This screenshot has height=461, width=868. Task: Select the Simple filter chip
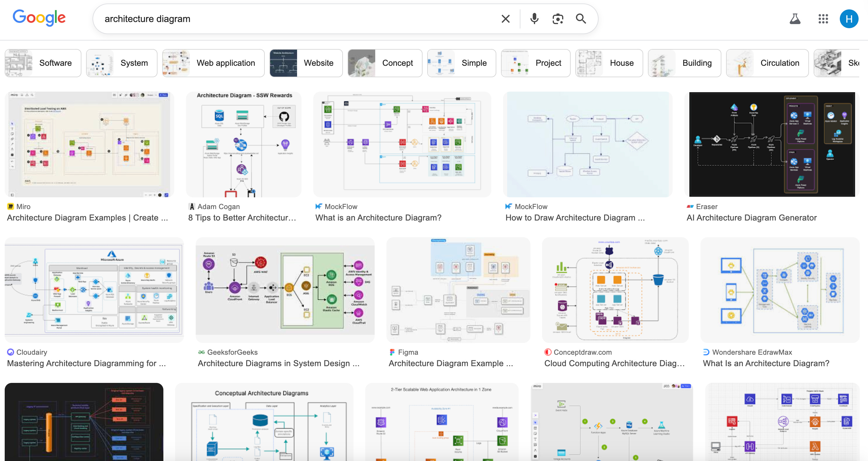[x=462, y=63]
